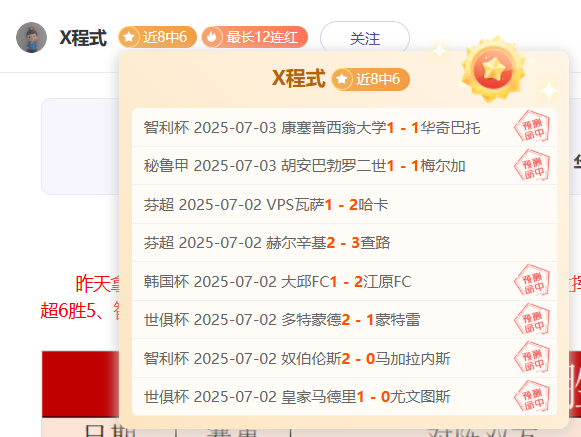Click the 近8中6 star badge in header
The height and width of the screenshot is (437, 581).
pos(157,37)
